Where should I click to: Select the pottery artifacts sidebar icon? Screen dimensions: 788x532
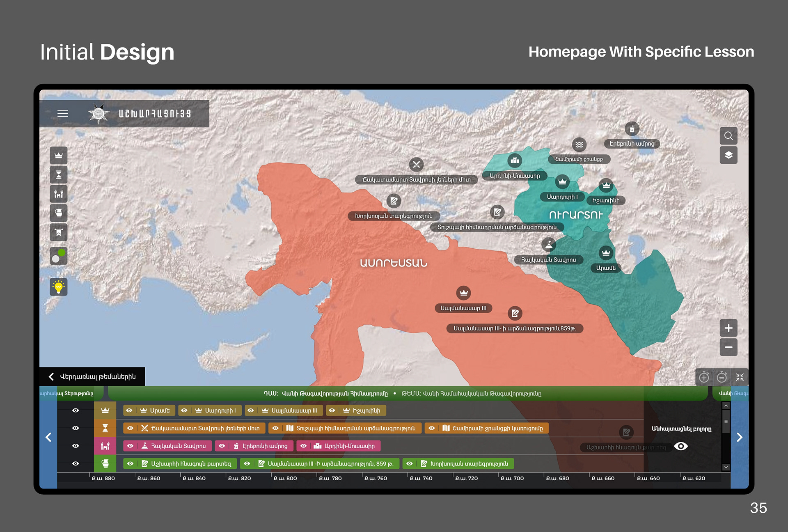[59, 213]
